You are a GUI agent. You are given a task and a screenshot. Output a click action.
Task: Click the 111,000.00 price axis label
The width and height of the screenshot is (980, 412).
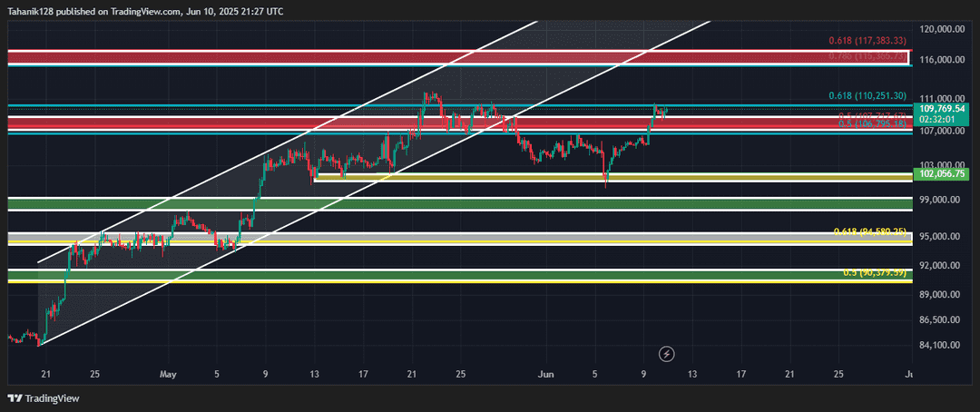pyautogui.click(x=944, y=99)
